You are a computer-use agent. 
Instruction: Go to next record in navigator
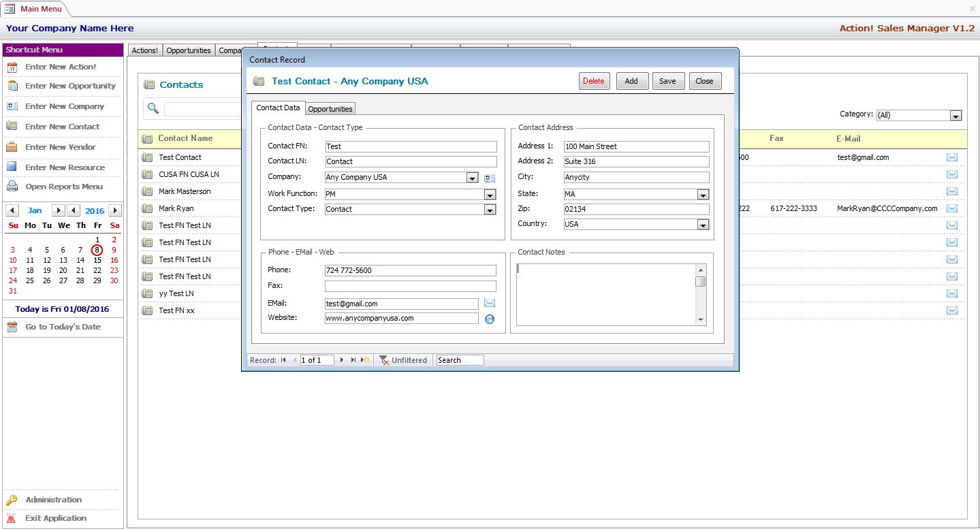pyautogui.click(x=342, y=360)
